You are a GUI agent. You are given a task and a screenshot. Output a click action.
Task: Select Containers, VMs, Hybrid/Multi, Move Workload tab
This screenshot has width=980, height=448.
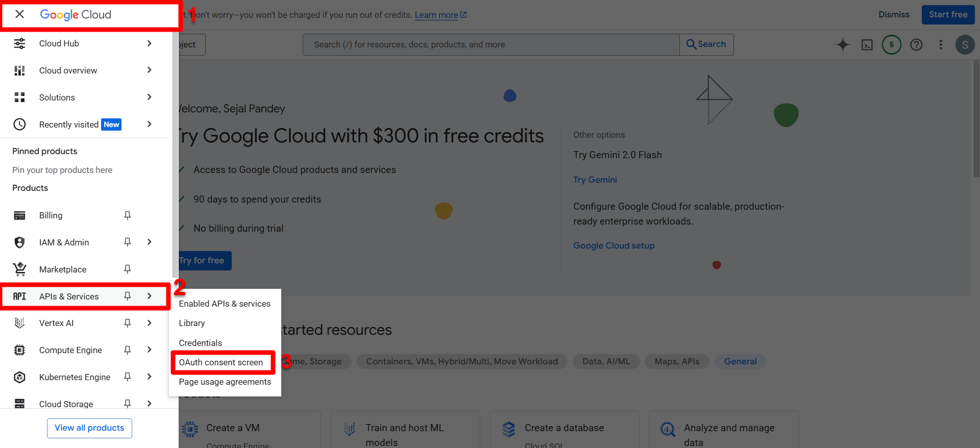(x=462, y=361)
